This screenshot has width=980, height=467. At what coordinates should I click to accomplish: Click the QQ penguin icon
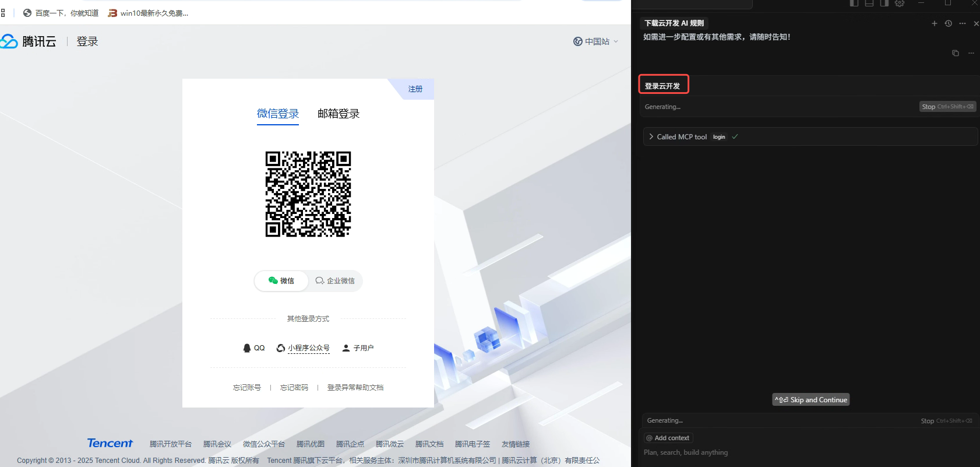click(247, 348)
